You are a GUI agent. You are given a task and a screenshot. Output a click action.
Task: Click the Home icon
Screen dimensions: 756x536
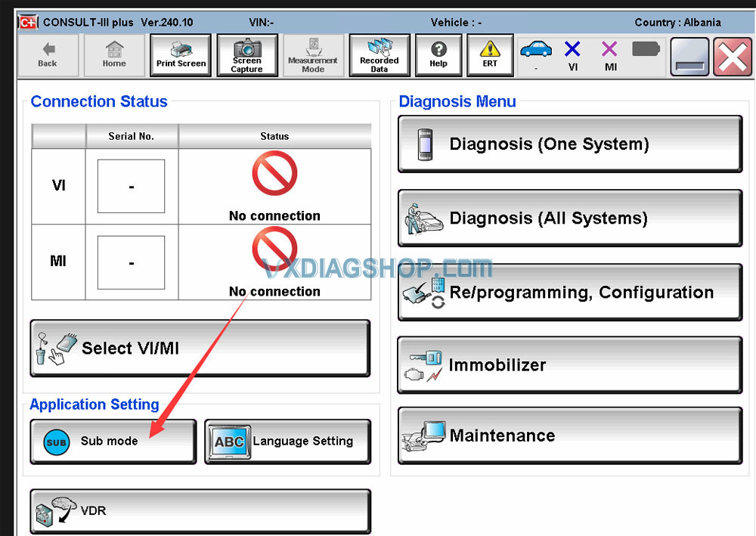pyautogui.click(x=113, y=55)
